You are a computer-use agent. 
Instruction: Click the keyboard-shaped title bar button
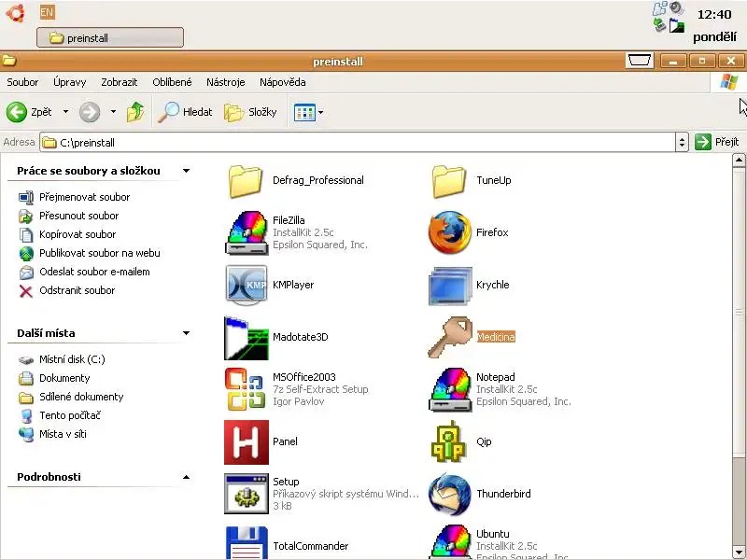(639, 61)
